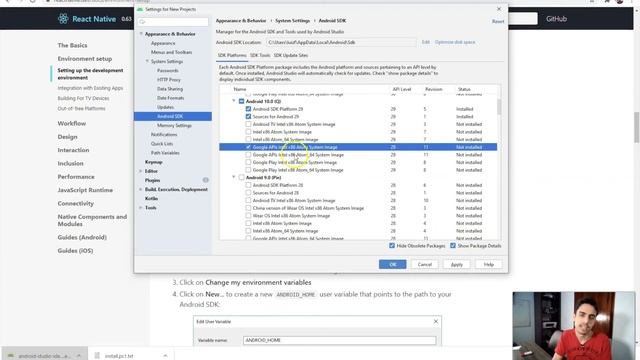The height and width of the screenshot is (360, 640).
Task: Open Memory Settings page
Action: [x=174, y=125]
